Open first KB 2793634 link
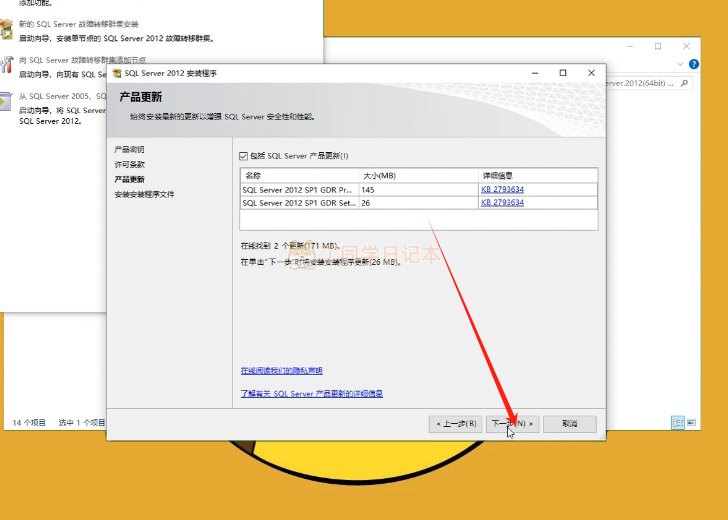Screen dimensions: 728x520 (x=502, y=188)
